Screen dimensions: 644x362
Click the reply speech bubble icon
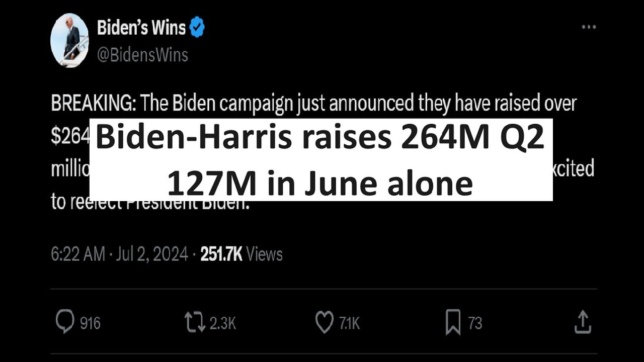64,322
